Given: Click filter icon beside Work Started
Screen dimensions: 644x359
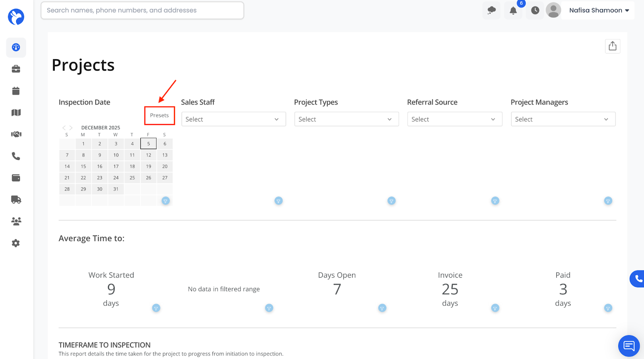Looking at the screenshot, I should tap(156, 308).
